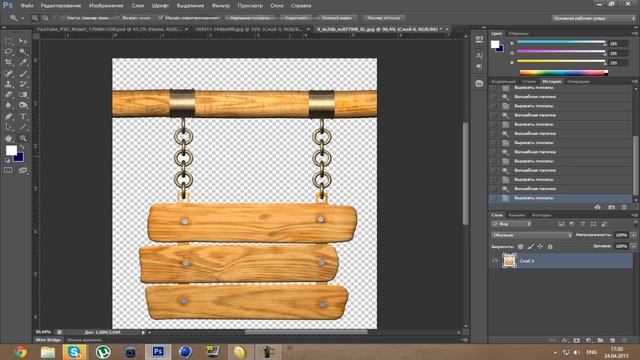Open Opacity value dropdown arrow
Viewport: 640px width, 360px height.
(633, 235)
